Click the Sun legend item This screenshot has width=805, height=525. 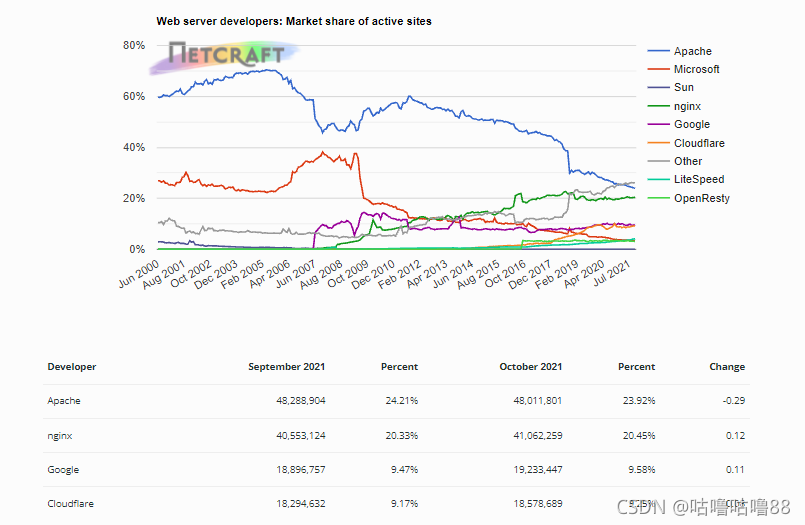point(670,87)
